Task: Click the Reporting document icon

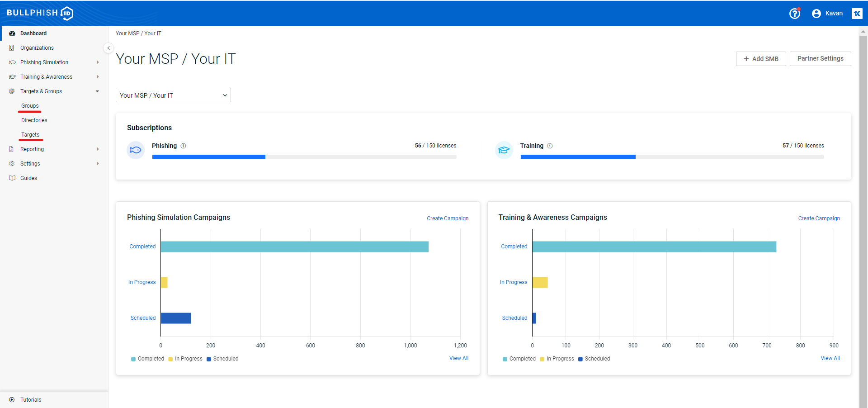Action: tap(12, 149)
